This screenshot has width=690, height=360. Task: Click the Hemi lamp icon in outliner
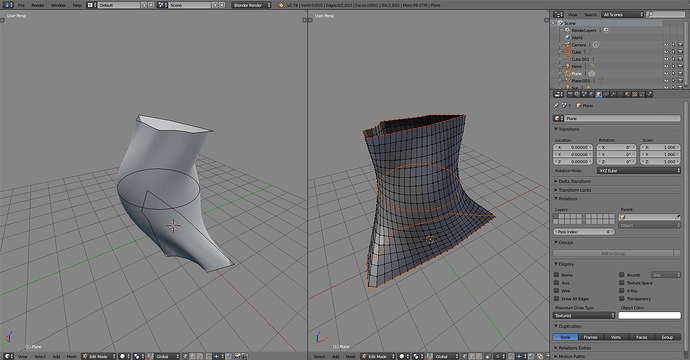click(568, 66)
